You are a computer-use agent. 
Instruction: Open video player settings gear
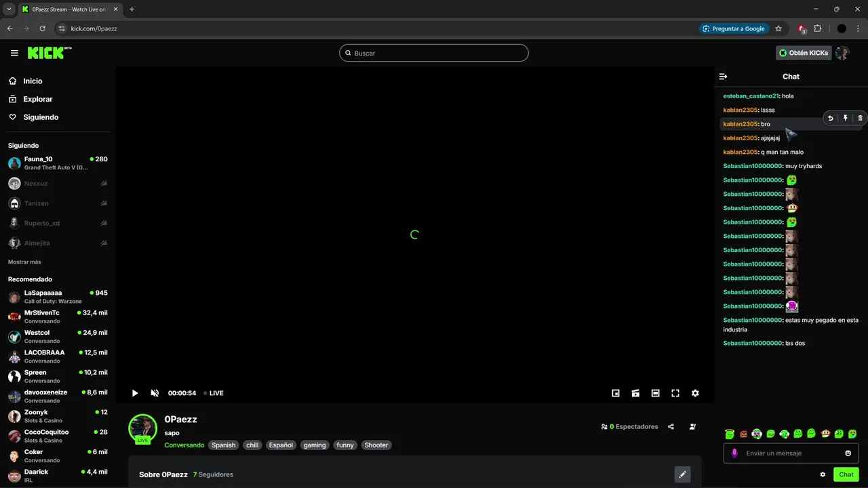click(695, 393)
